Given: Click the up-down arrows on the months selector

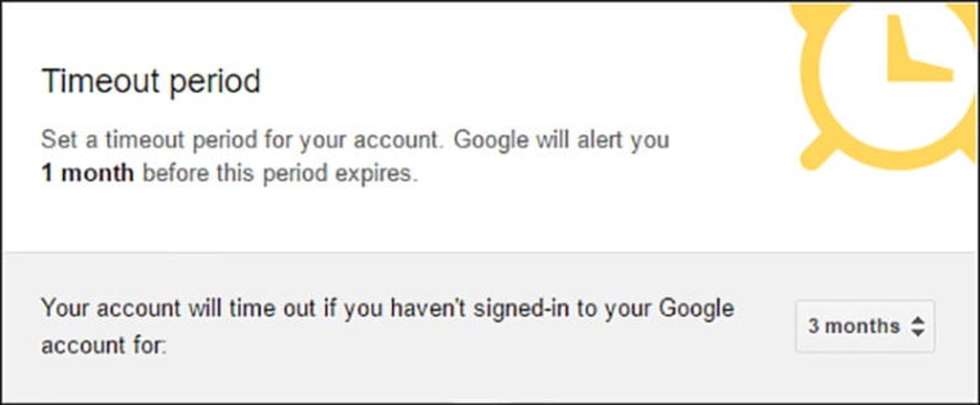Looking at the screenshot, I should pos(918,326).
